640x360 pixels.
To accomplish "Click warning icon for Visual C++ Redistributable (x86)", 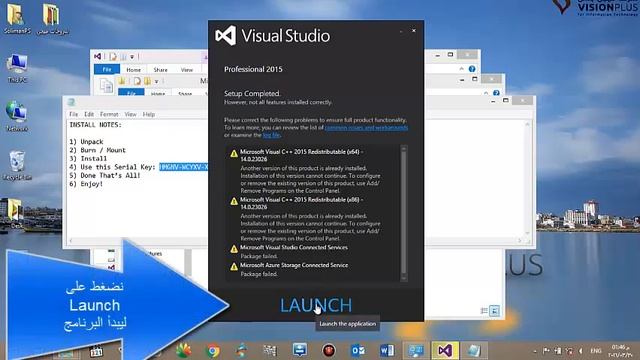I will pos(233,201).
